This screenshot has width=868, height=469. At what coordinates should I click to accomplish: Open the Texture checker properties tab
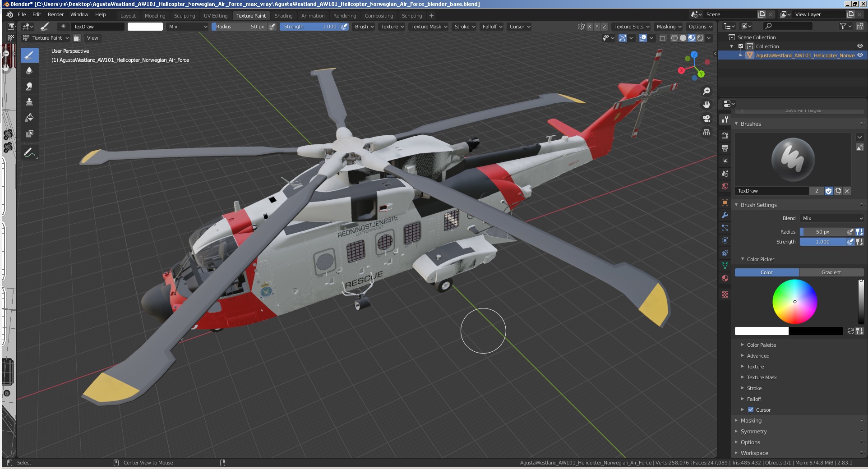[725, 294]
